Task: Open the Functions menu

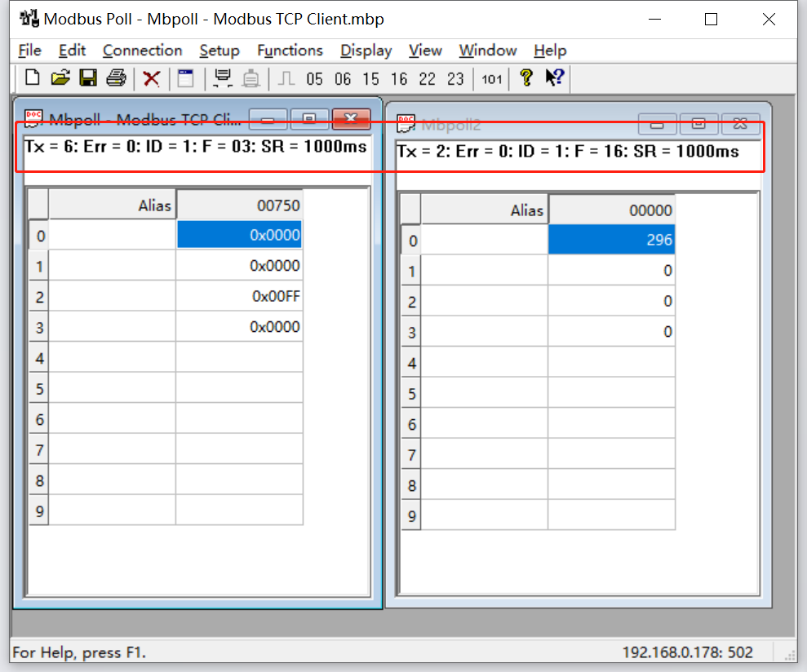Action: (290, 51)
